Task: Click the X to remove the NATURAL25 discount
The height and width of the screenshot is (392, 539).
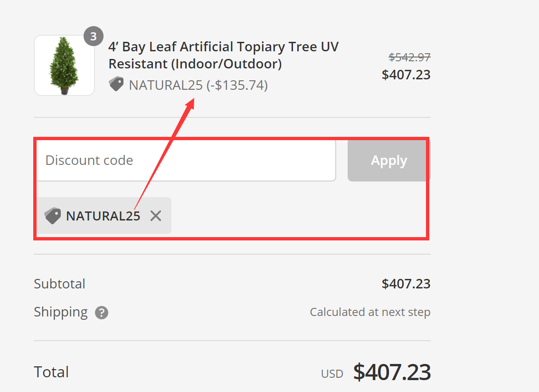Action: 155,215
